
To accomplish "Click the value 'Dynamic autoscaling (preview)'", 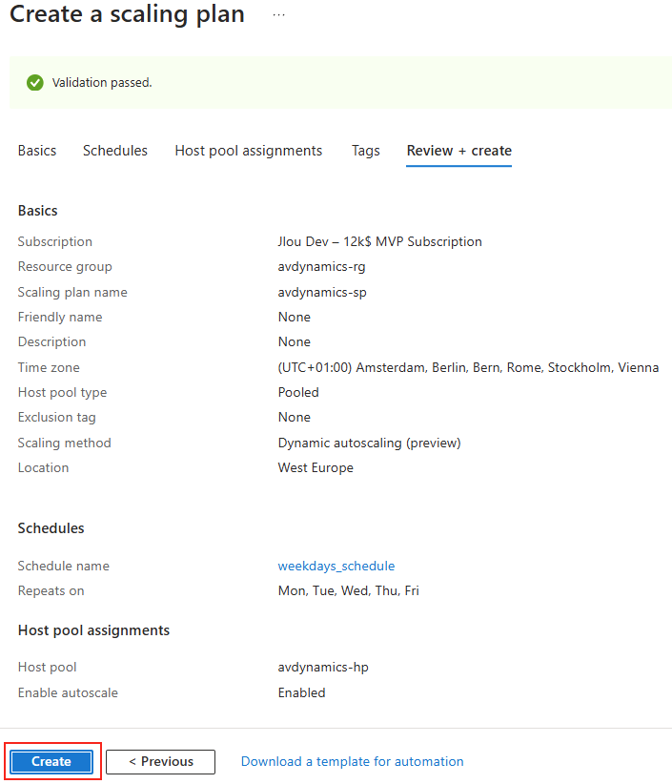I will coord(369,443).
